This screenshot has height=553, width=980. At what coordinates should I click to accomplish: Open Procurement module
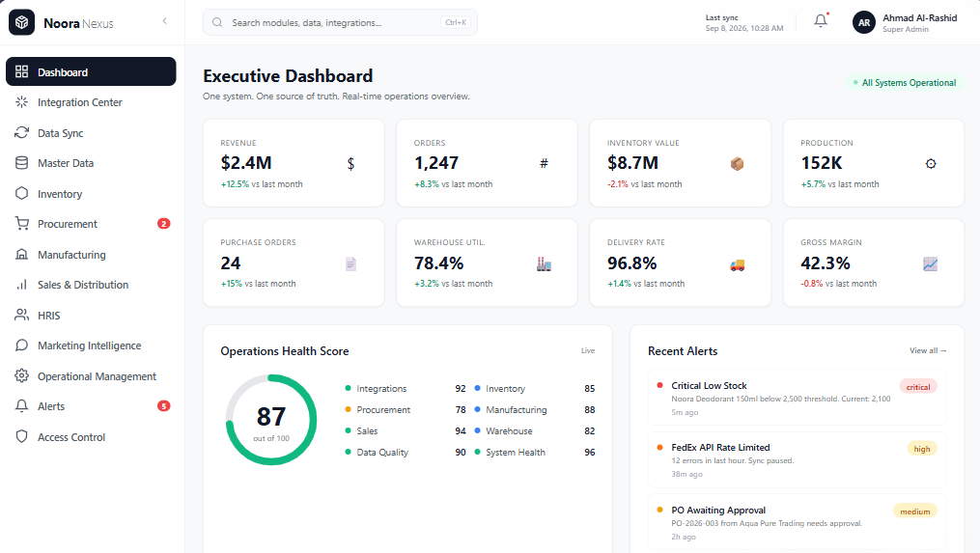click(x=91, y=224)
